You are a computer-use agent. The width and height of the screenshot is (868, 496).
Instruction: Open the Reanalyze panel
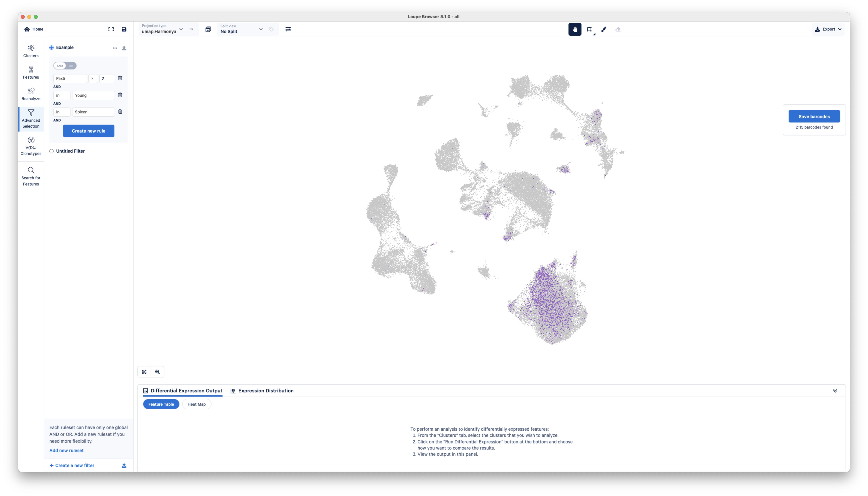[31, 94]
